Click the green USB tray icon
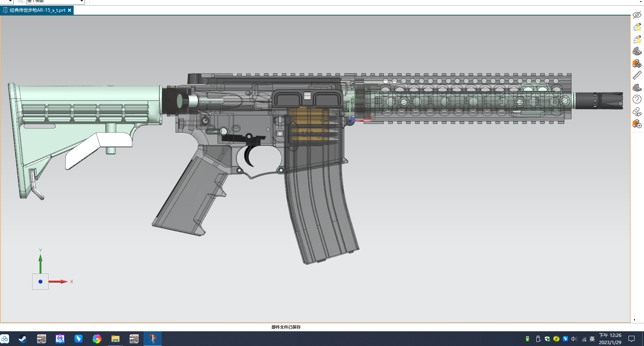Viewport: 644px width, 346px height. coord(527,339)
